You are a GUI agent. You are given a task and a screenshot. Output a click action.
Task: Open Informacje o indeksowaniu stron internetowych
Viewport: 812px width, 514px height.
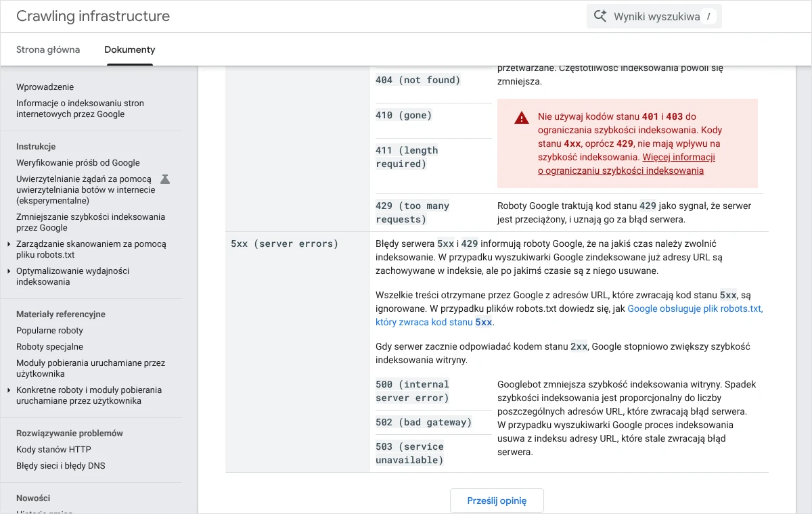click(80, 109)
